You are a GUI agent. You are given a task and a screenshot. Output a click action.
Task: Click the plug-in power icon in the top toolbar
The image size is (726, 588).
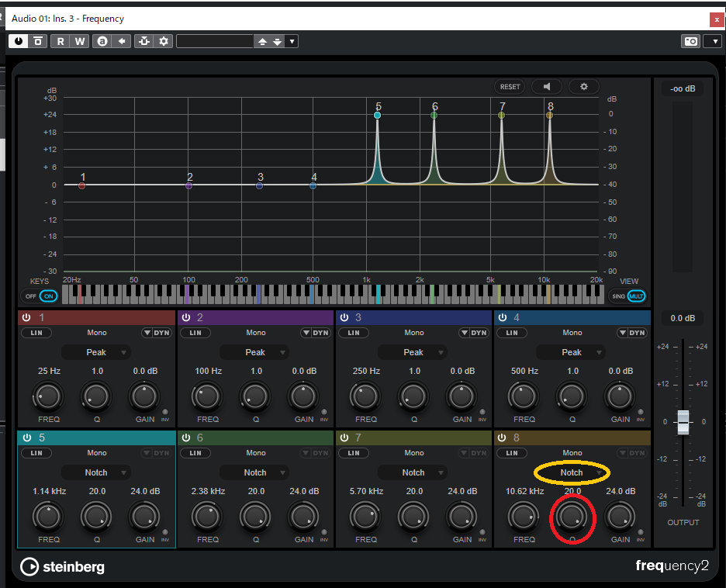point(18,41)
